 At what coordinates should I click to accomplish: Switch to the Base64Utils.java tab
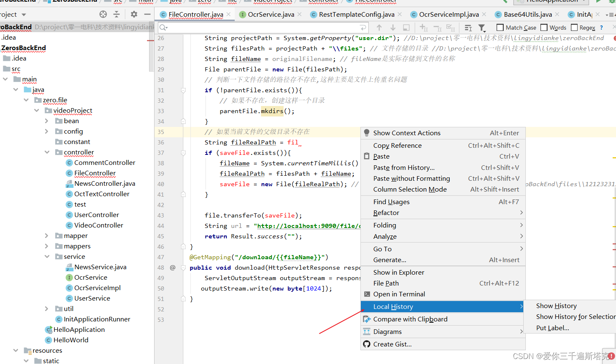528,15
